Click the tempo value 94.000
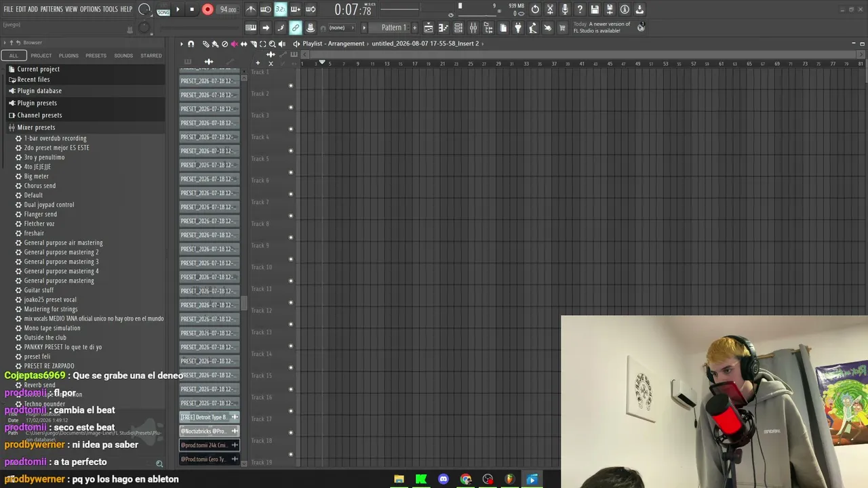The height and width of the screenshot is (488, 868). coord(228,9)
